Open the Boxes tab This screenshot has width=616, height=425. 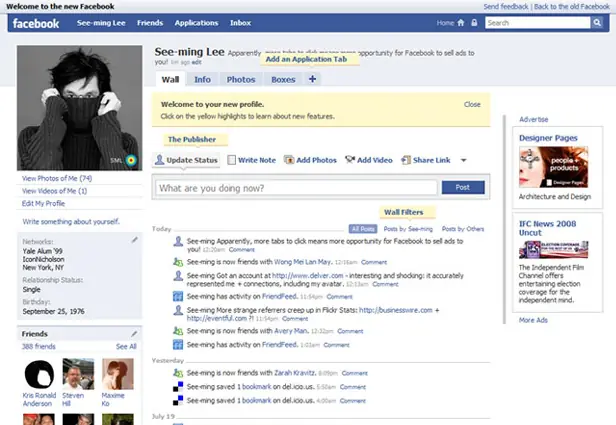[283, 79]
